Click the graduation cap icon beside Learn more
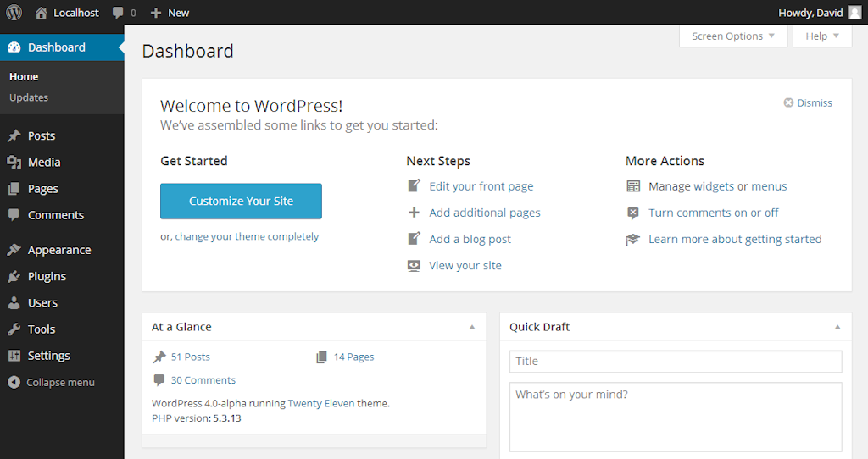 (633, 240)
